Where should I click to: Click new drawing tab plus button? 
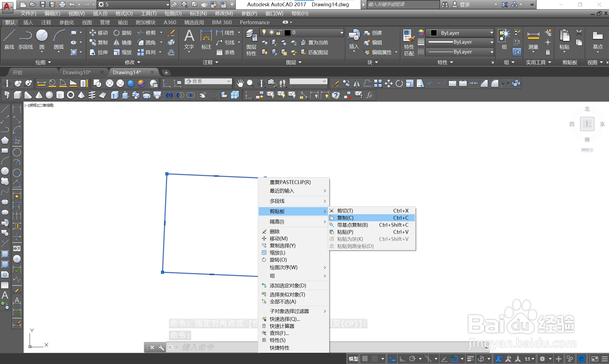[x=166, y=73]
